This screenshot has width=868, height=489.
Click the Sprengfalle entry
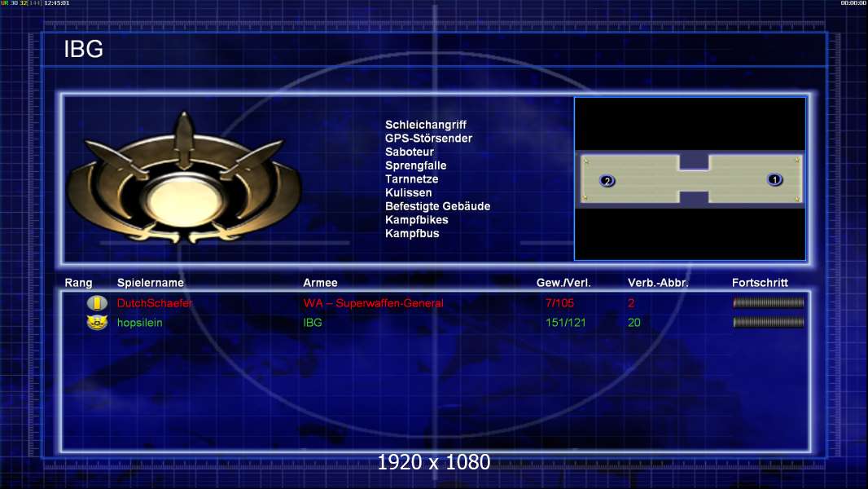pos(416,165)
